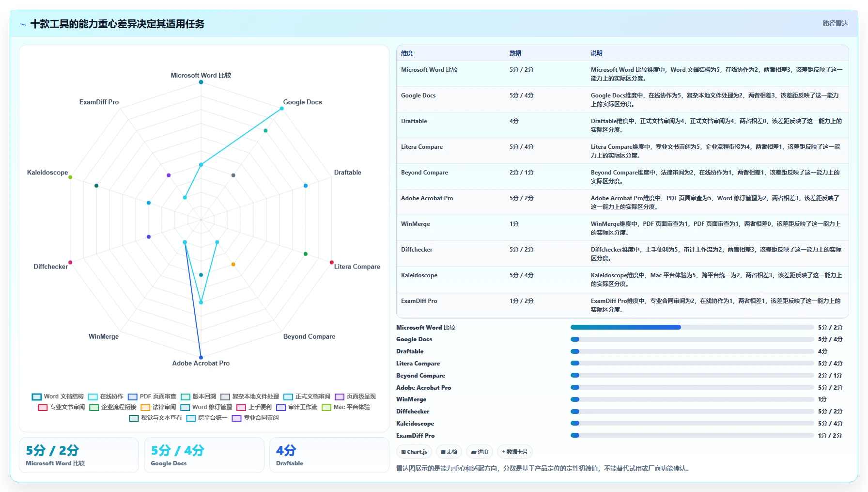Toggle the 正式文档审阅 legend entry
Image resolution: width=868 pixels, height=492 pixels.
coord(307,397)
